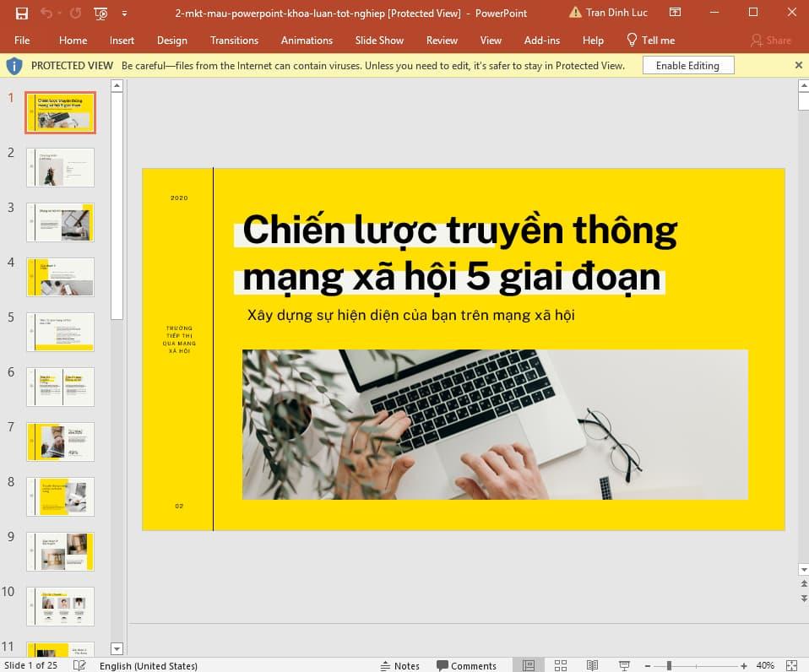Fit slide to current window

point(790,665)
